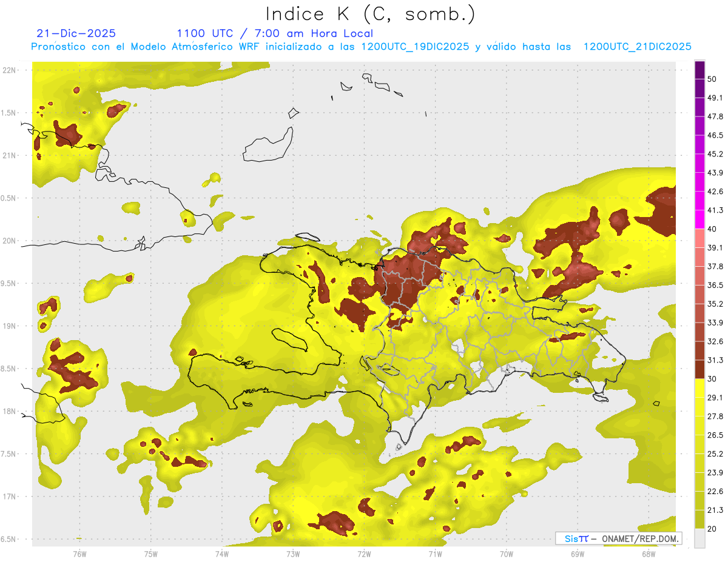Click the "42.6" value on the color scale
This screenshot has width=728, height=562.
715,192
